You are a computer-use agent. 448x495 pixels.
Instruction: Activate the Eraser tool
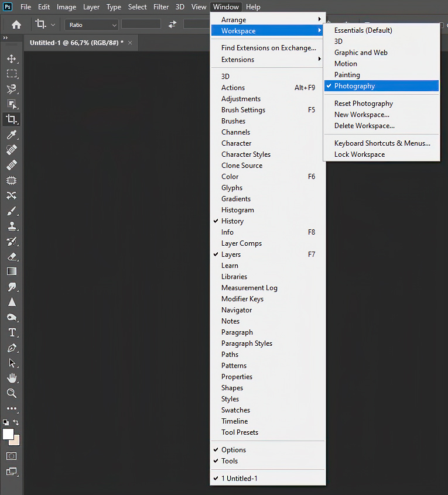[11, 256]
